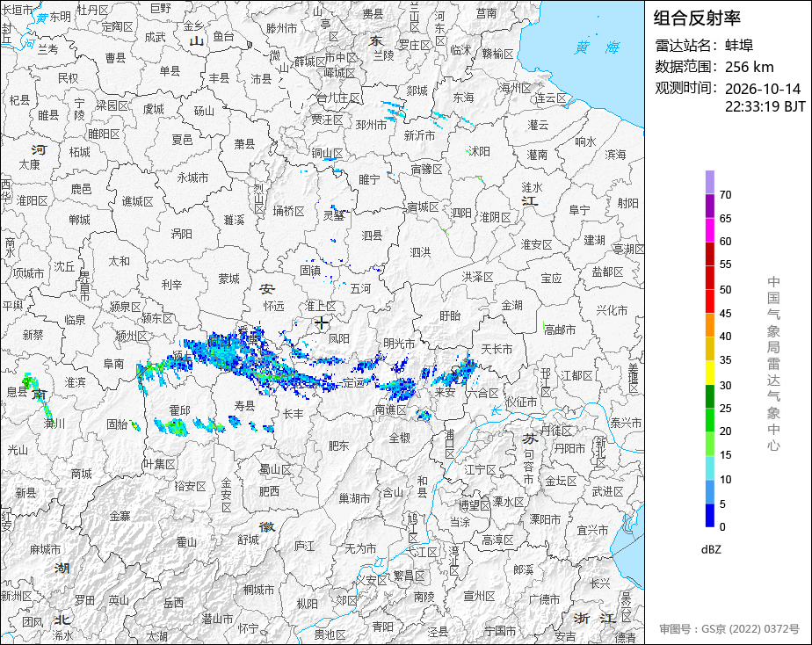Click the dark blue 0–5 dBZ legend color

click(709, 516)
